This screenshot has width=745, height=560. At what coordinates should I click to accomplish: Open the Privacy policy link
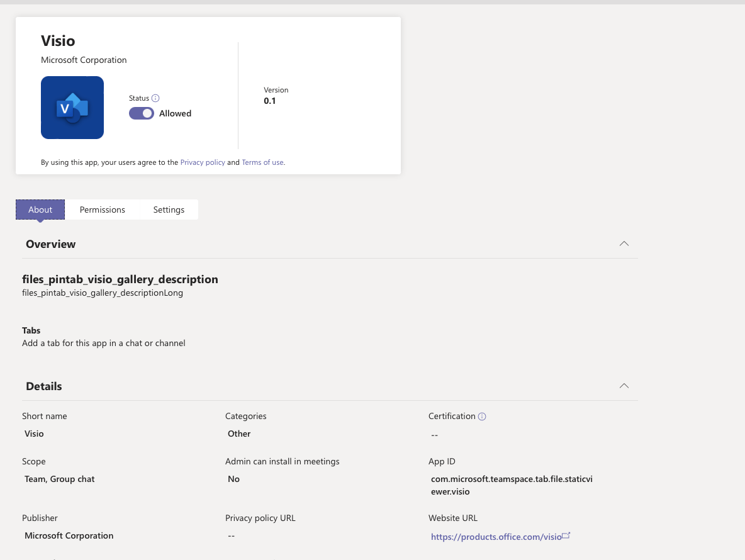point(203,162)
